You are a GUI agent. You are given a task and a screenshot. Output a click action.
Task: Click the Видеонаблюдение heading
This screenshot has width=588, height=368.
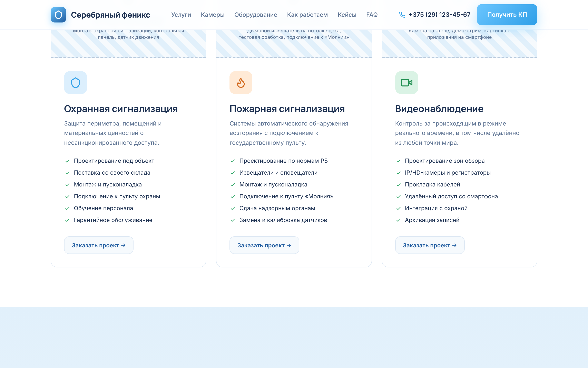[439, 109]
